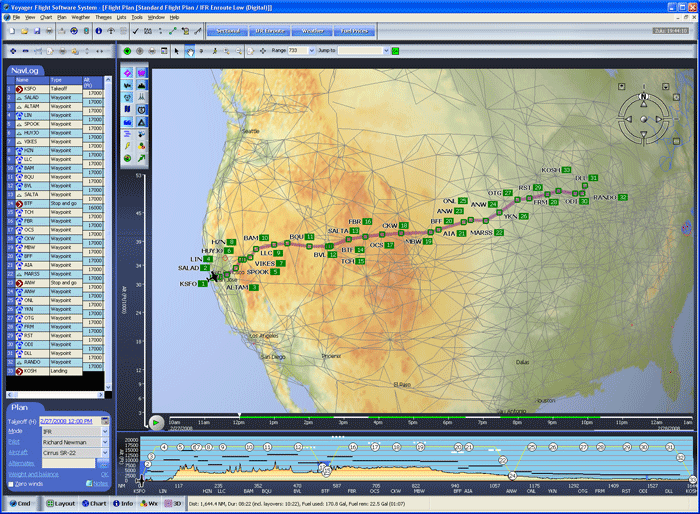Viewport: 700px width, 514px height.
Task: Click the IFR Enroute button
Action: point(270,31)
